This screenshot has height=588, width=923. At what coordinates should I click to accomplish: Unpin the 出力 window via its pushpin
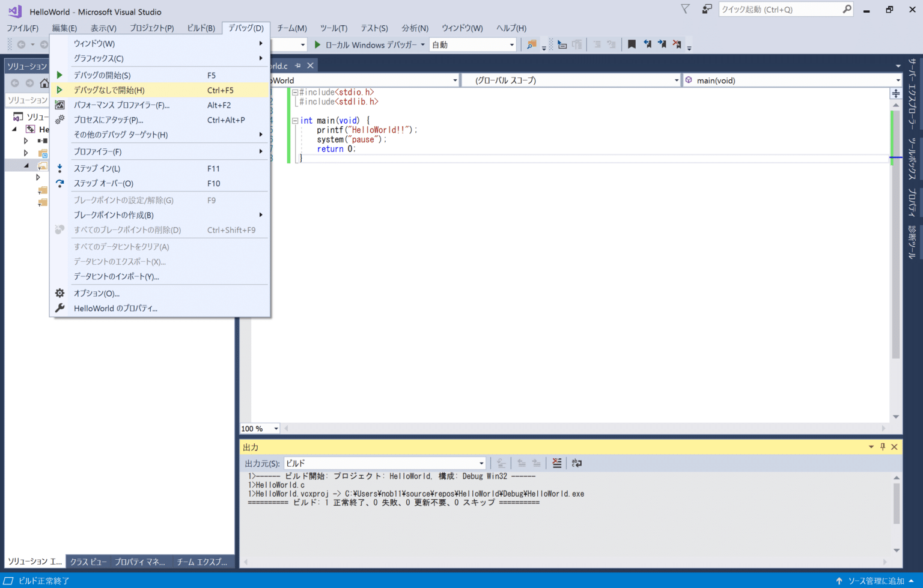(x=882, y=447)
